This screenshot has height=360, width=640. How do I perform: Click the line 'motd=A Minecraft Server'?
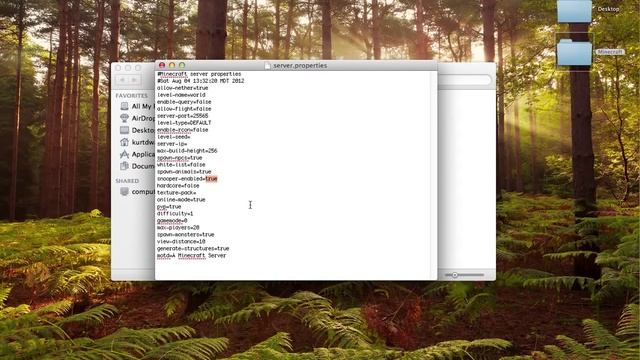(191, 256)
